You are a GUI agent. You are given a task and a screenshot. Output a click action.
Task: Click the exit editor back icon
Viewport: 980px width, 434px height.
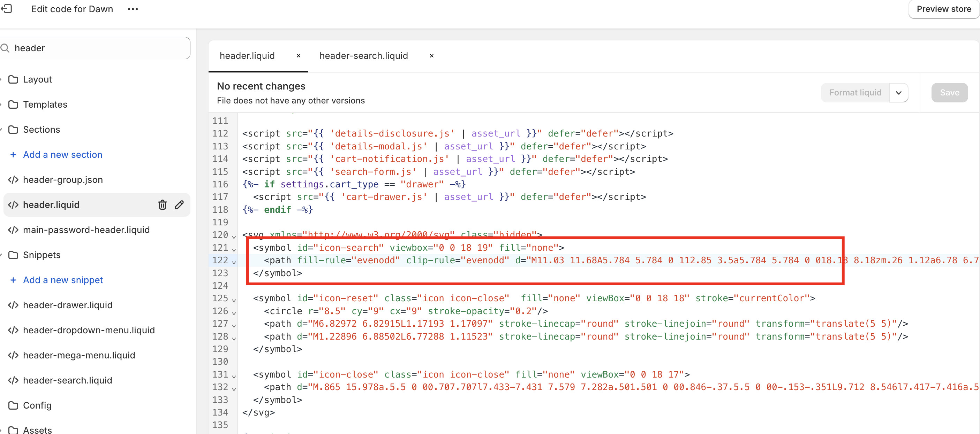click(x=7, y=9)
